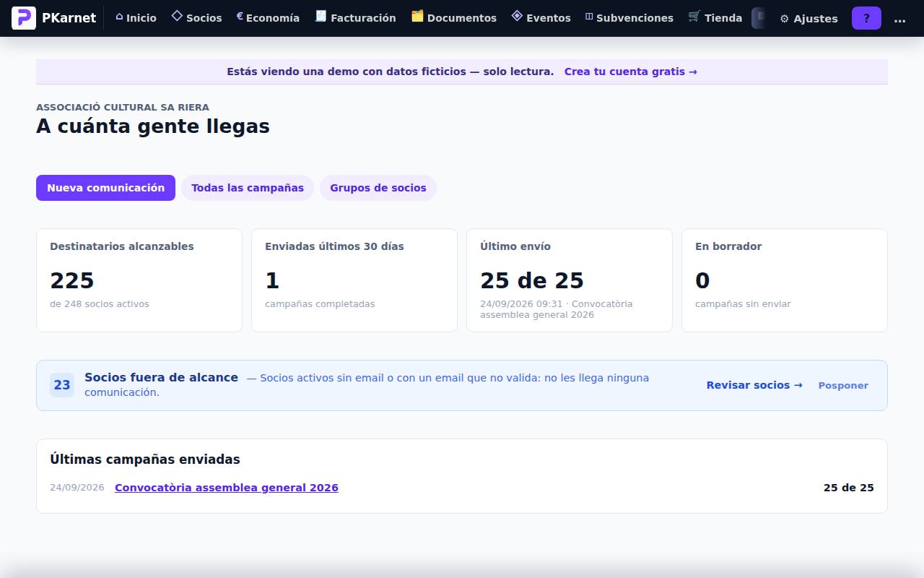Click the 'Últimas campañas enviadas' heading
This screenshot has height=578, width=924.
click(x=145, y=460)
